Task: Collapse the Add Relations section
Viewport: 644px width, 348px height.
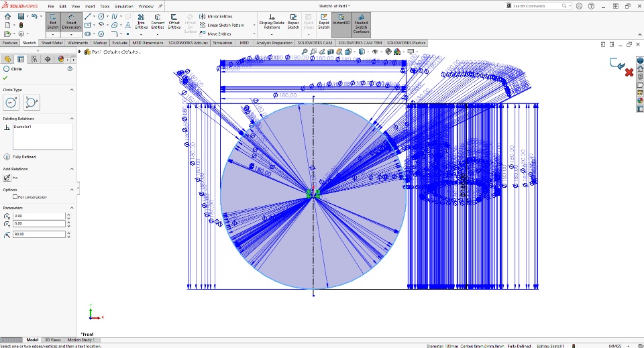Action: point(72,169)
